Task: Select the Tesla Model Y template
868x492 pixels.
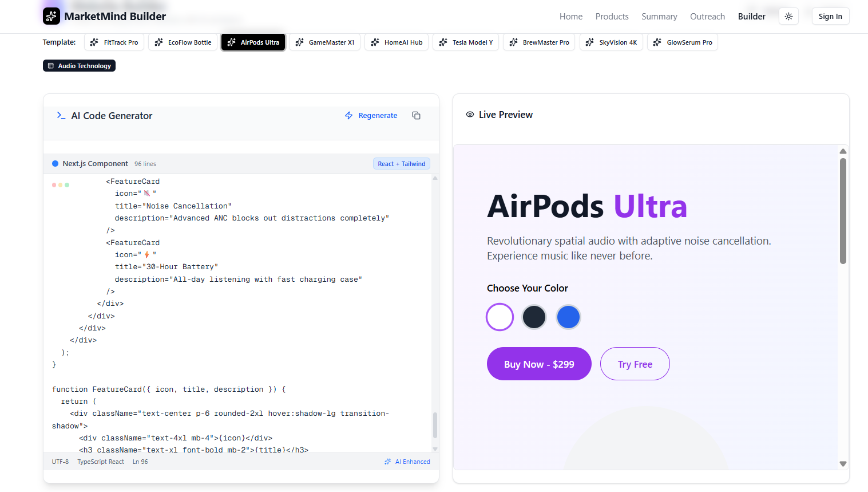Action: (x=466, y=42)
